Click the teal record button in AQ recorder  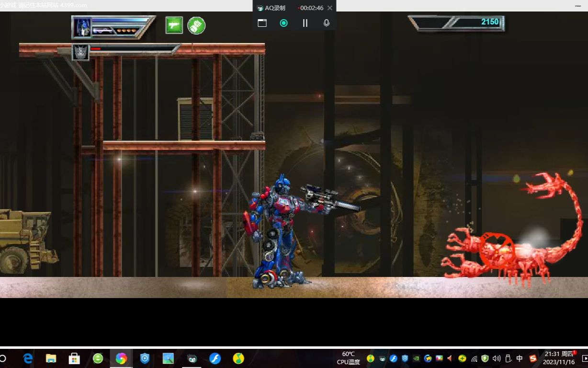[284, 23]
